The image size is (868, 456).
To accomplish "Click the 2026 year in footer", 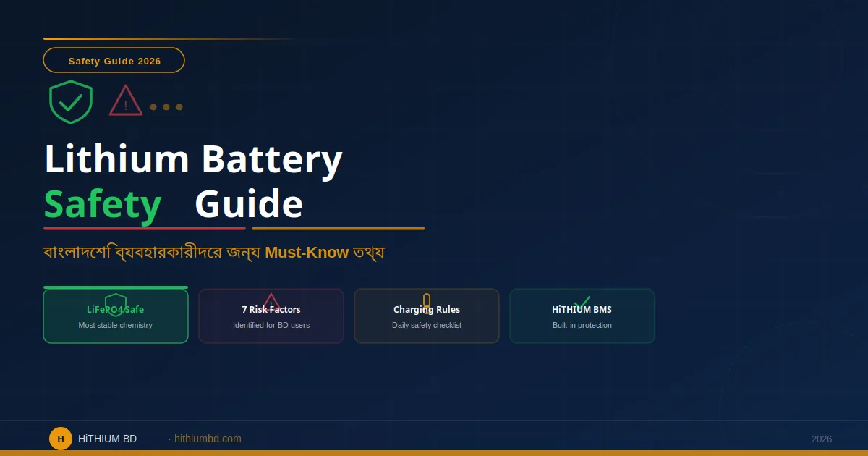I will [822, 439].
